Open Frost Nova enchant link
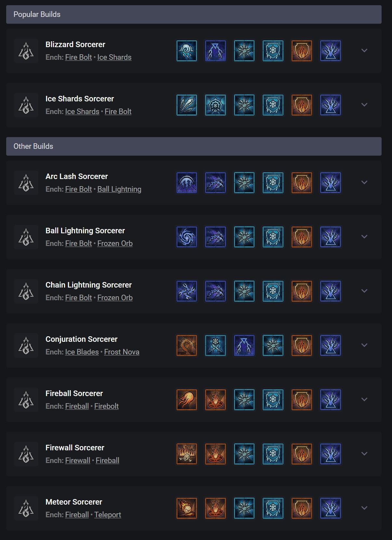 [x=122, y=352]
